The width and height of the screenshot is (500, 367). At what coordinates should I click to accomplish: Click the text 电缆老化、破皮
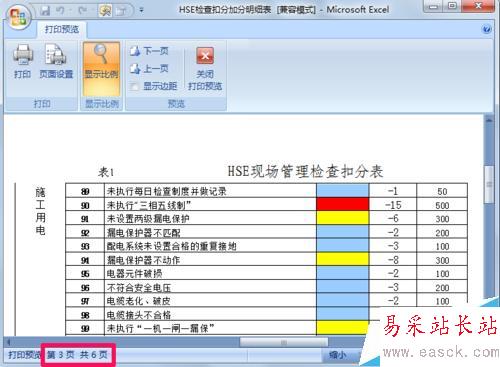pyautogui.click(x=138, y=301)
